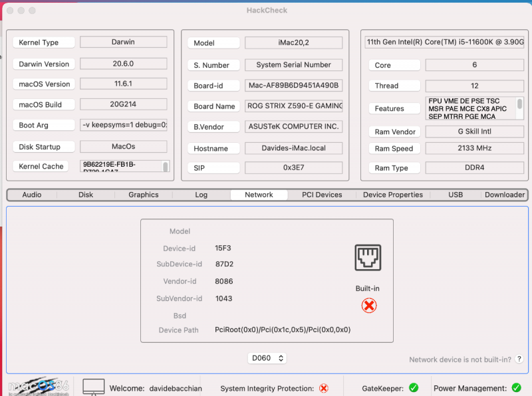The height and width of the screenshot is (396, 532).
Task: Click the Ethernet port icon
Action: [x=368, y=257]
